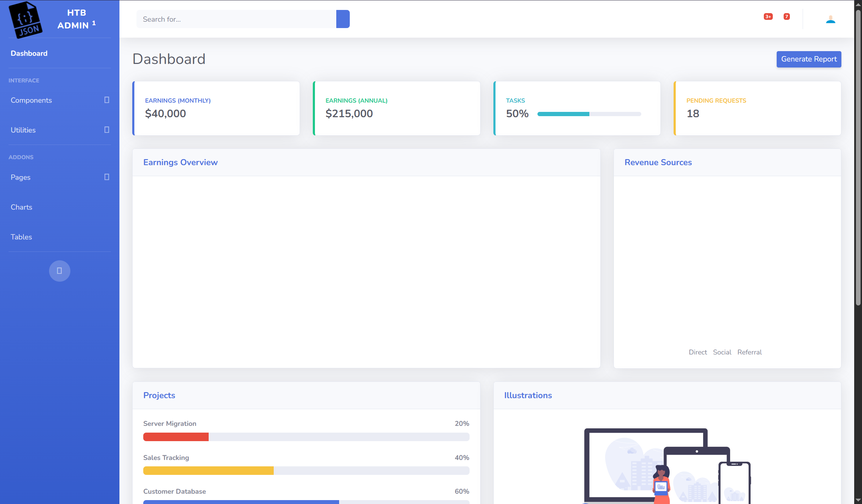
Task: Open Tables from the sidebar
Action: 21,237
